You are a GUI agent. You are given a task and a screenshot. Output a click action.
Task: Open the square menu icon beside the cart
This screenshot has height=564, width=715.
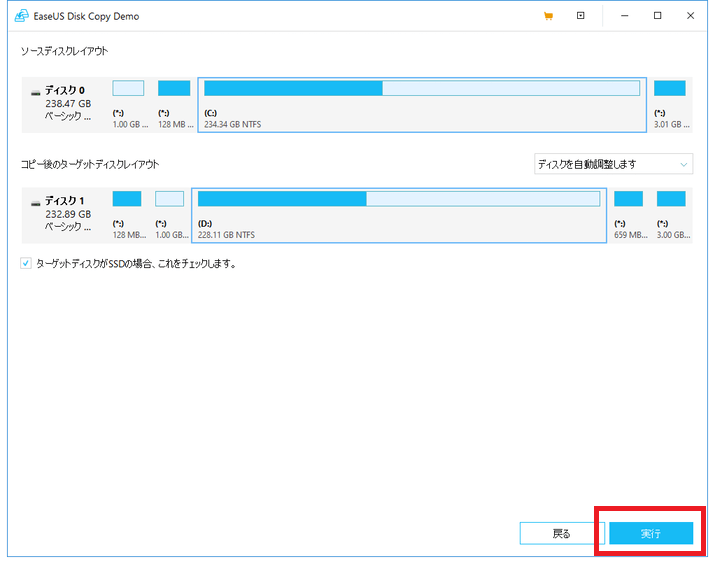(x=580, y=16)
